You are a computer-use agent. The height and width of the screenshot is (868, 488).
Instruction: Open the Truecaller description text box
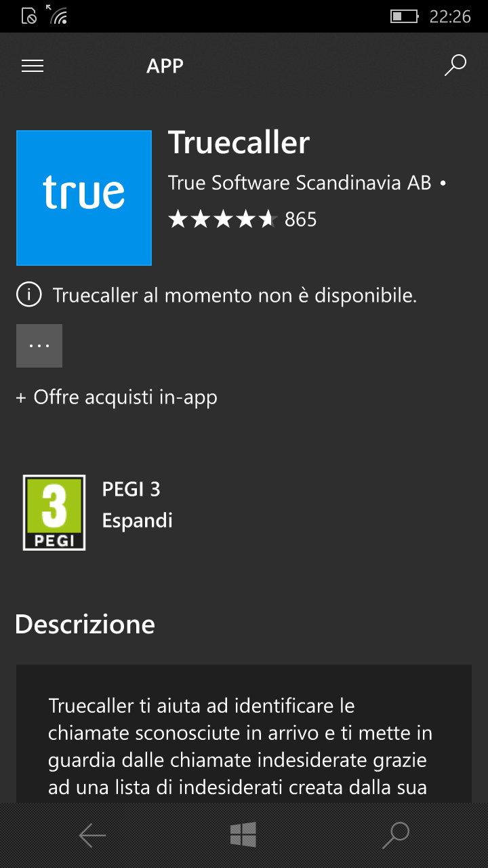click(244, 734)
